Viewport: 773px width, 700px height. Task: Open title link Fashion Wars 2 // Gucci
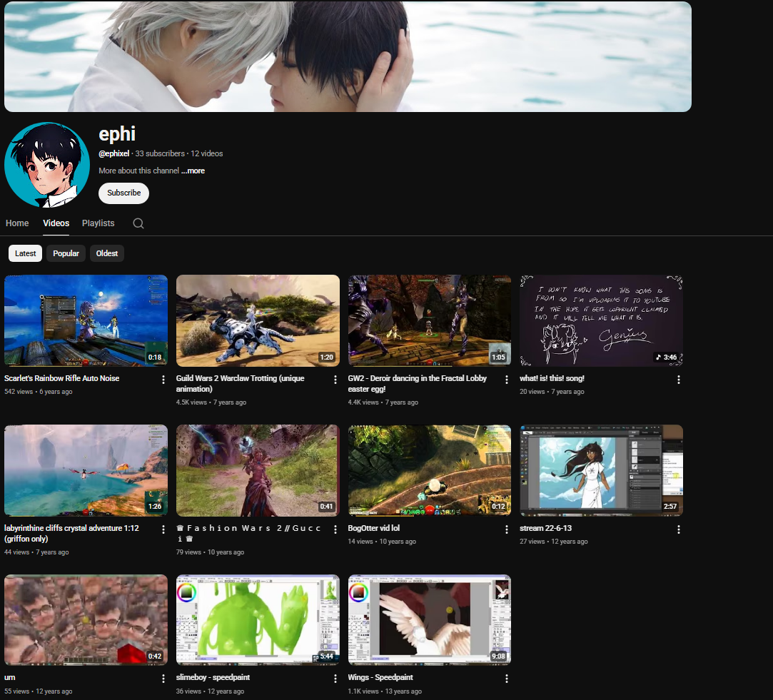point(248,533)
